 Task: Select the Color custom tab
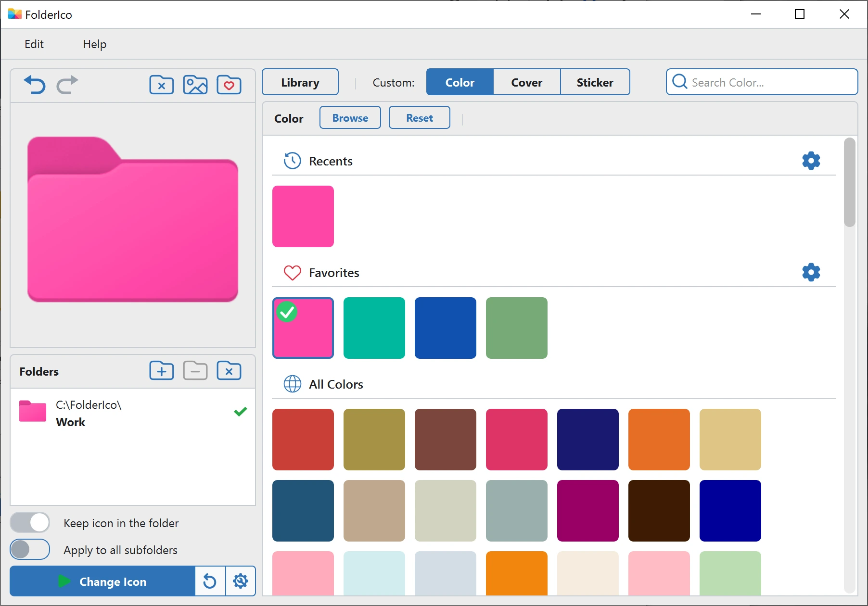tap(460, 82)
